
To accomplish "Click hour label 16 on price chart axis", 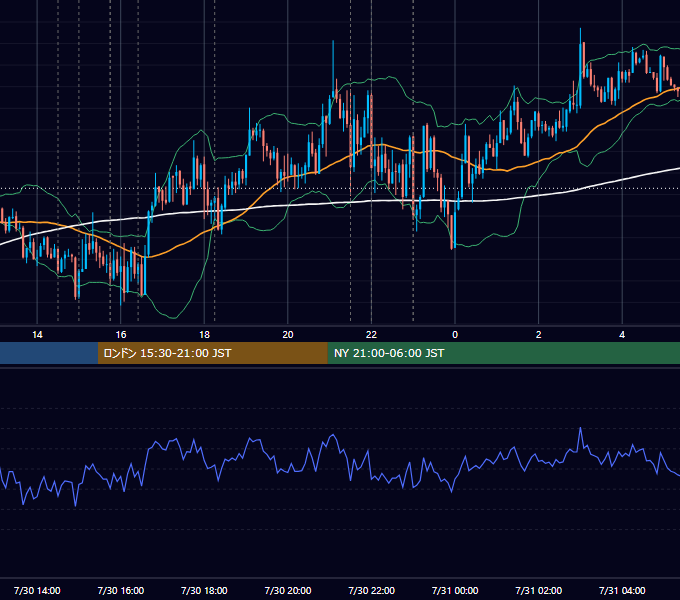I will coord(121,335).
